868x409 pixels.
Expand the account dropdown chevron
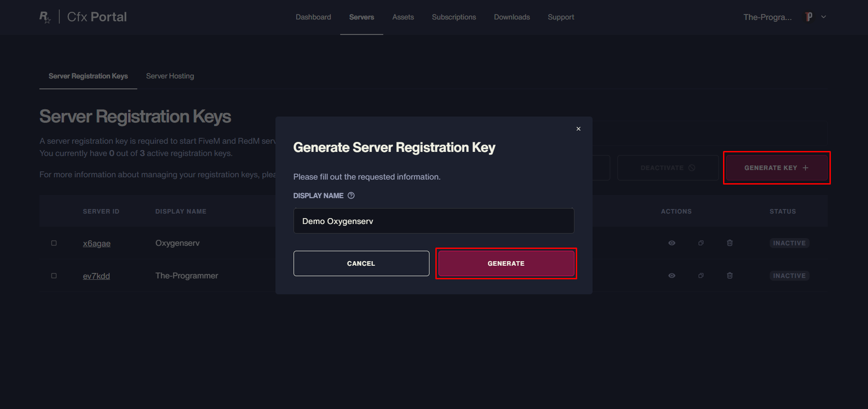(824, 17)
